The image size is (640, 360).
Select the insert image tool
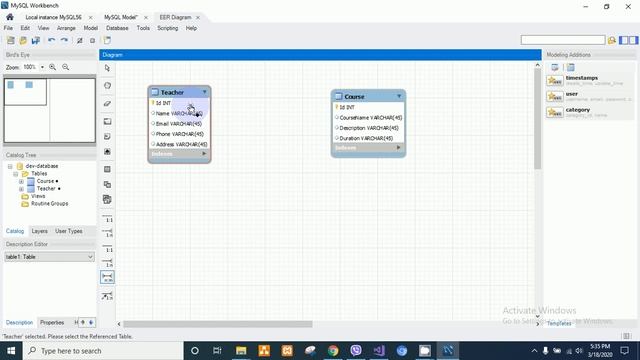tap(107, 151)
